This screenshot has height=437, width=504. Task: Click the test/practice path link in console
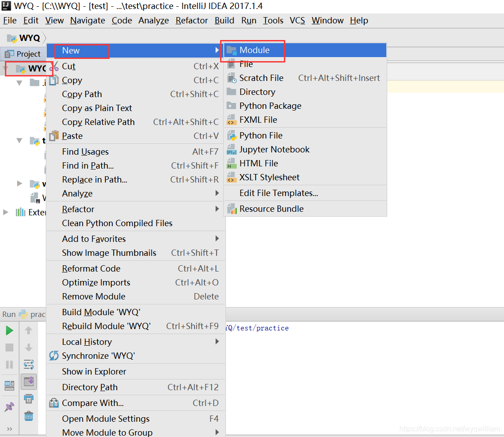pos(257,328)
